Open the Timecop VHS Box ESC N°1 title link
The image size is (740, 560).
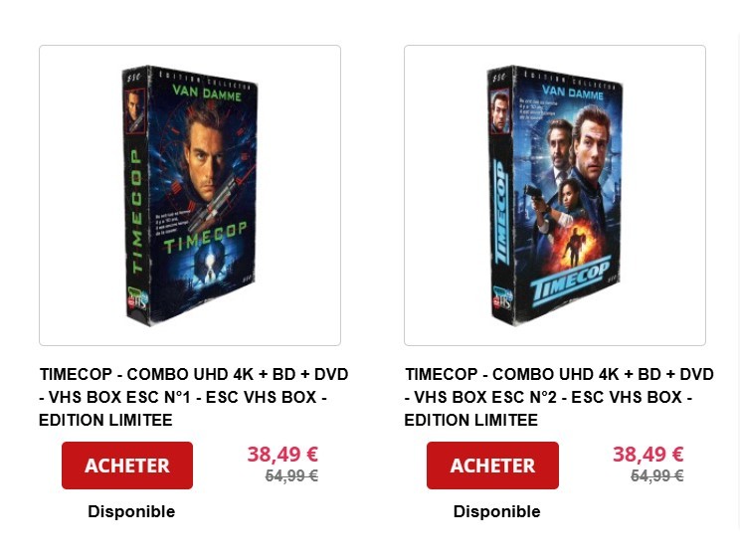coord(194,397)
